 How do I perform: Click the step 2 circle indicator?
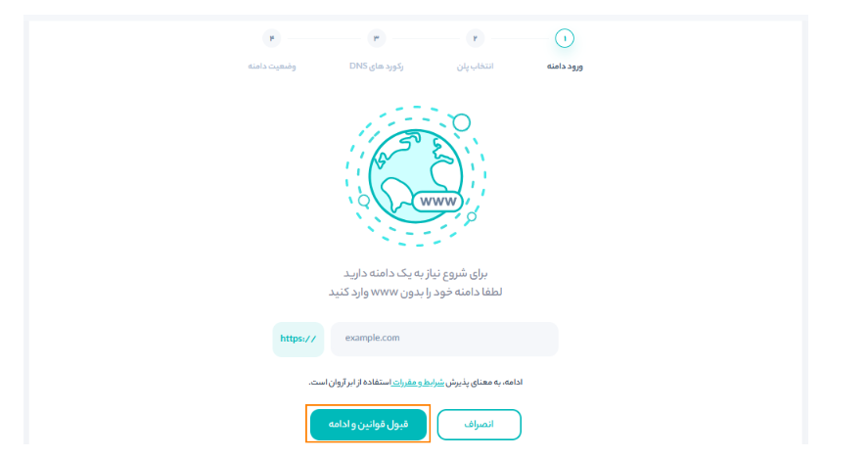tap(475, 38)
